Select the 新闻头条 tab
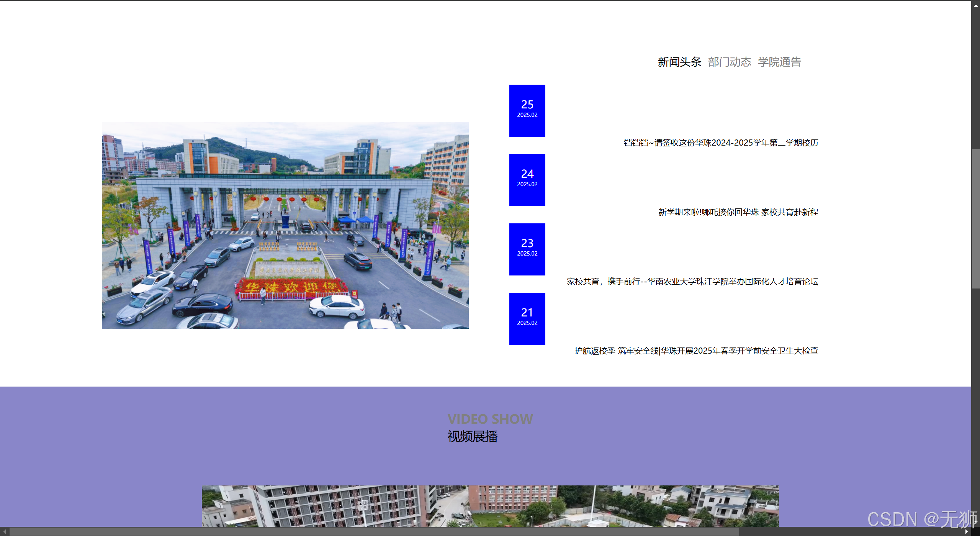Screen dimensions: 980x536 click(x=679, y=62)
